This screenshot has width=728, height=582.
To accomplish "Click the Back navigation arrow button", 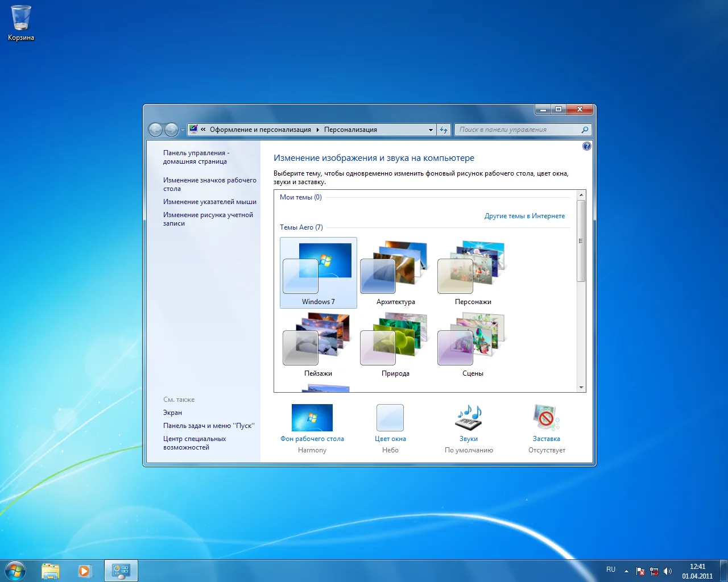I will coord(155,130).
